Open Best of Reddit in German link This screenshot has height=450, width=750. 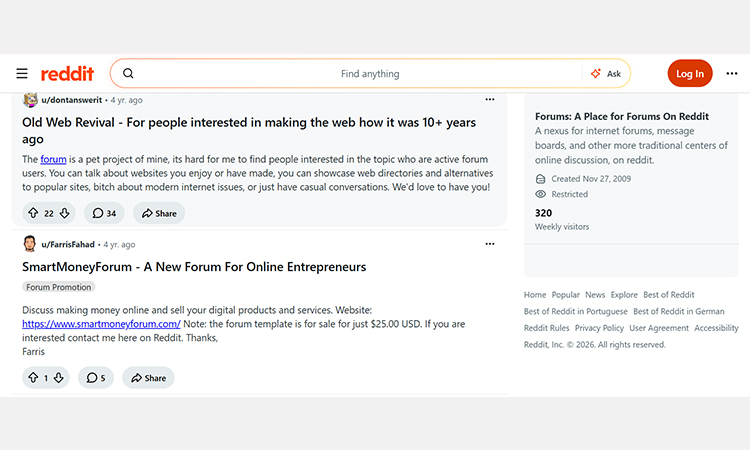[x=679, y=312]
